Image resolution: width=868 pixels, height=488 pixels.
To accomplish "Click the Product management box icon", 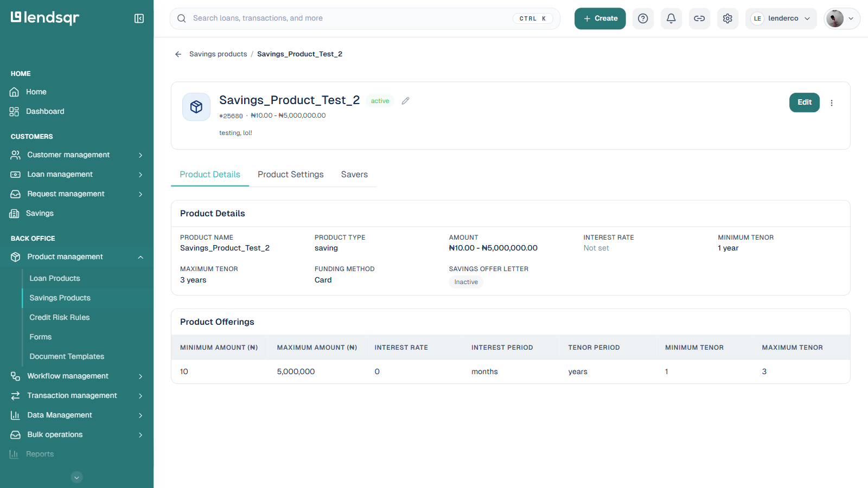I will (16, 257).
